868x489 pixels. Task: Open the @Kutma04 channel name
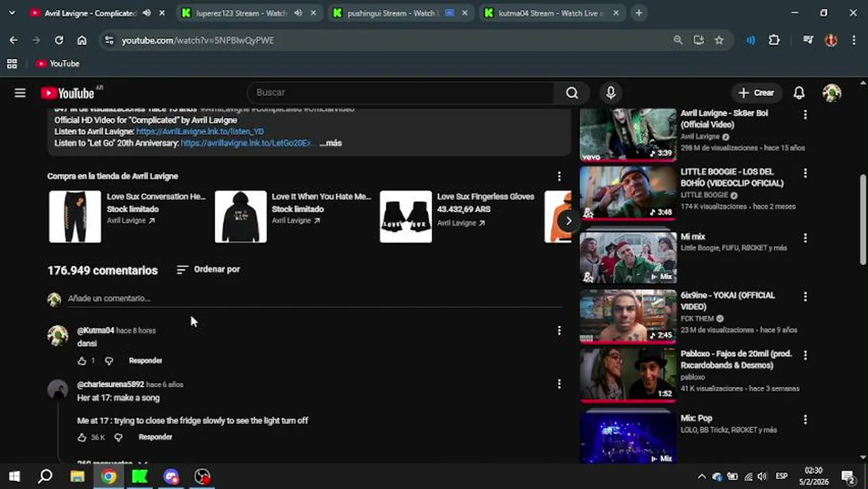[x=95, y=331]
